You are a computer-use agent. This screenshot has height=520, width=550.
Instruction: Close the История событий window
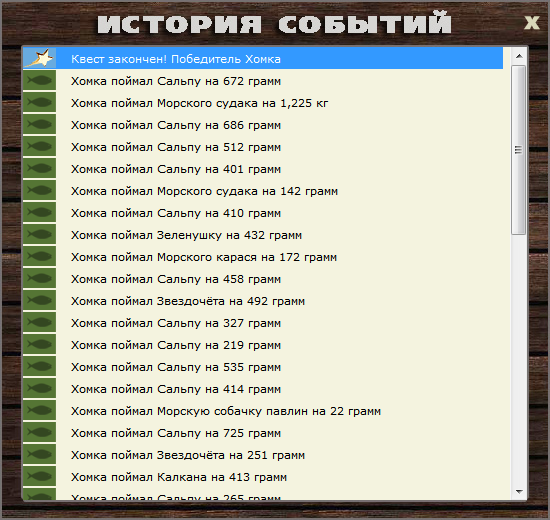point(532,23)
